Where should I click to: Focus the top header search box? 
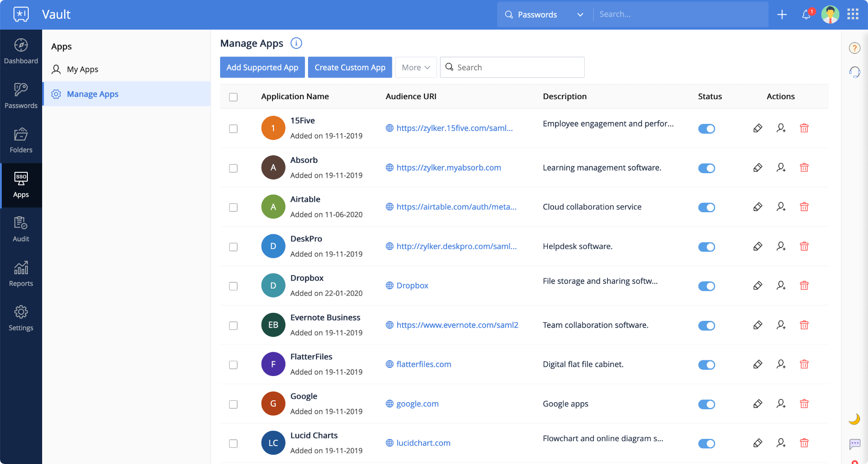point(681,14)
